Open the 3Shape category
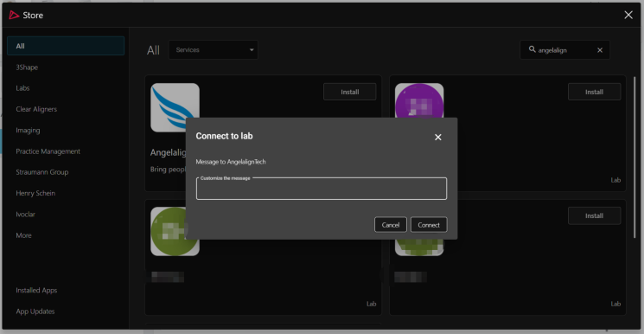Screen dimensions: 644x334 pos(27,67)
